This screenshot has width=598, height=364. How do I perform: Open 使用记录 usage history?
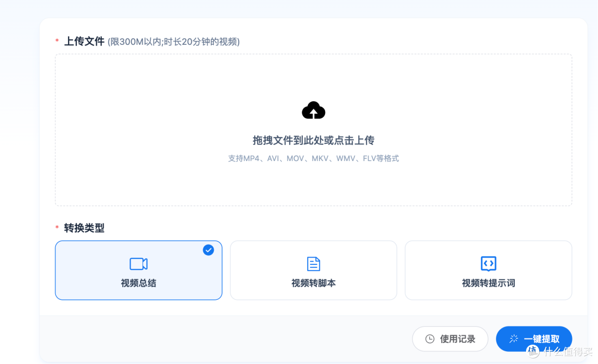coord(450,339)
